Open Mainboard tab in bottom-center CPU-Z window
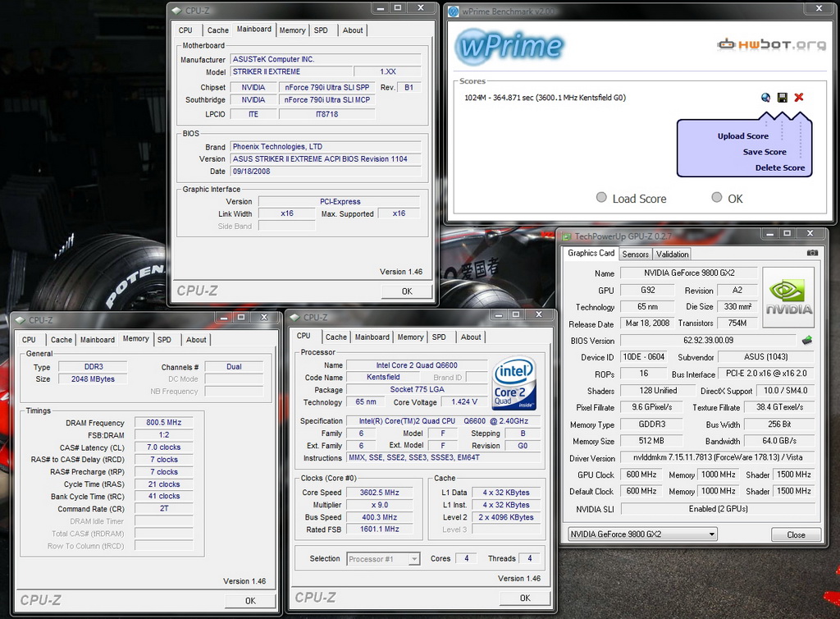The image size is (840, 619). 372,337
